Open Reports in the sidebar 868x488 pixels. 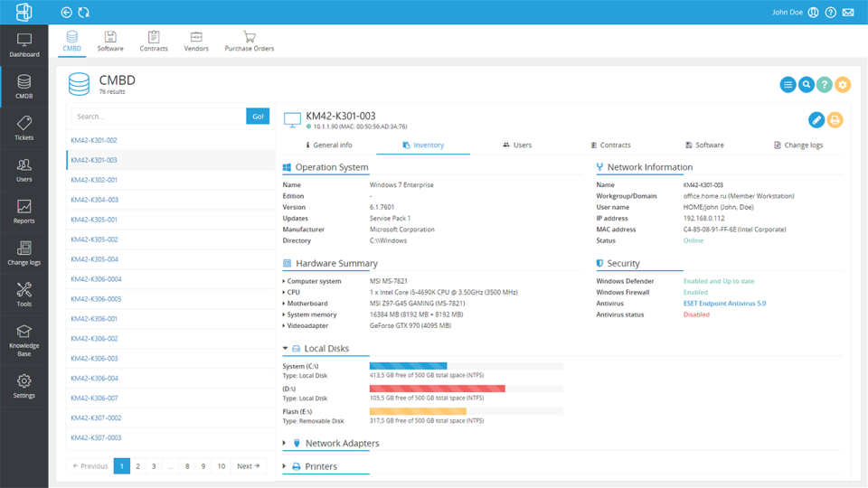click(24, 211)
